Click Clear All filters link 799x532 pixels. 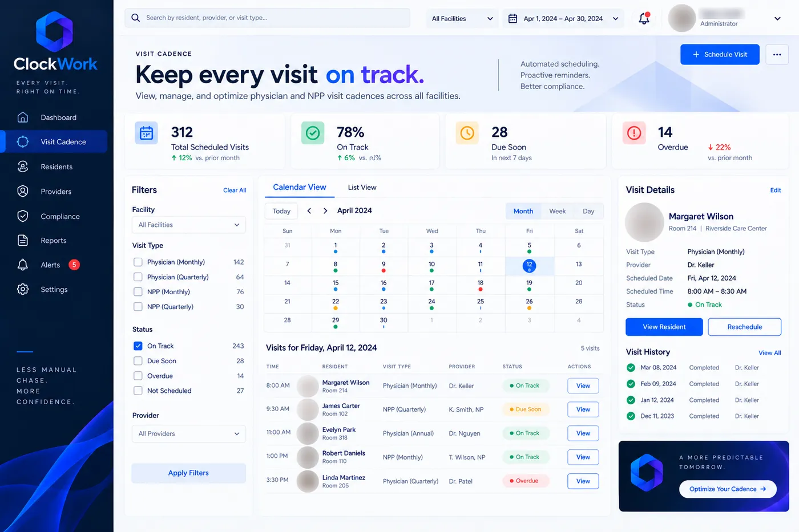pos(235,190)
